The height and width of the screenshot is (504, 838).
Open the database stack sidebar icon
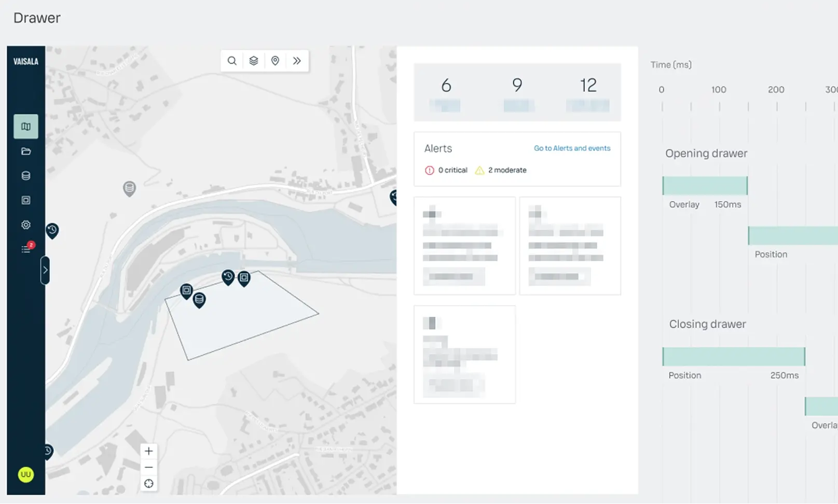click(x=26, y=176)
